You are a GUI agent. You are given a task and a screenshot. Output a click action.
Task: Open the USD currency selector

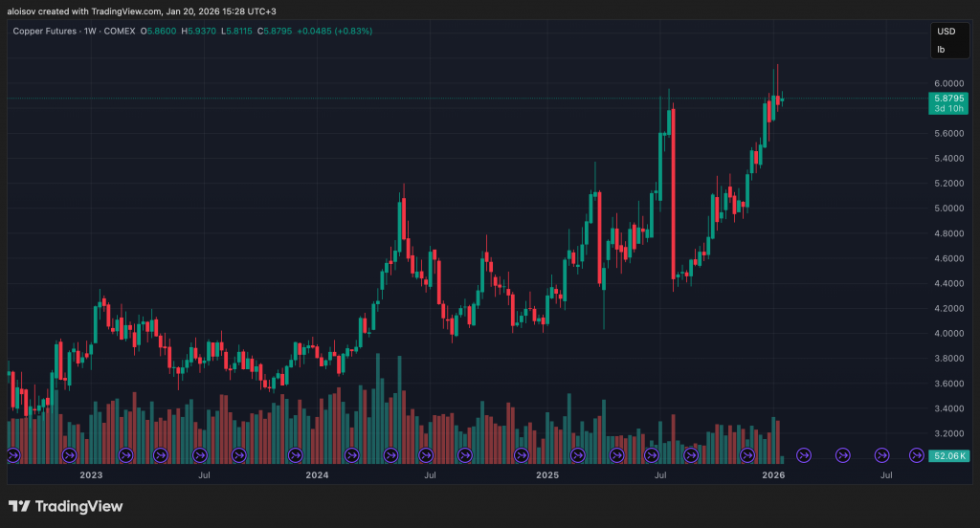click(x=944, y=32)
